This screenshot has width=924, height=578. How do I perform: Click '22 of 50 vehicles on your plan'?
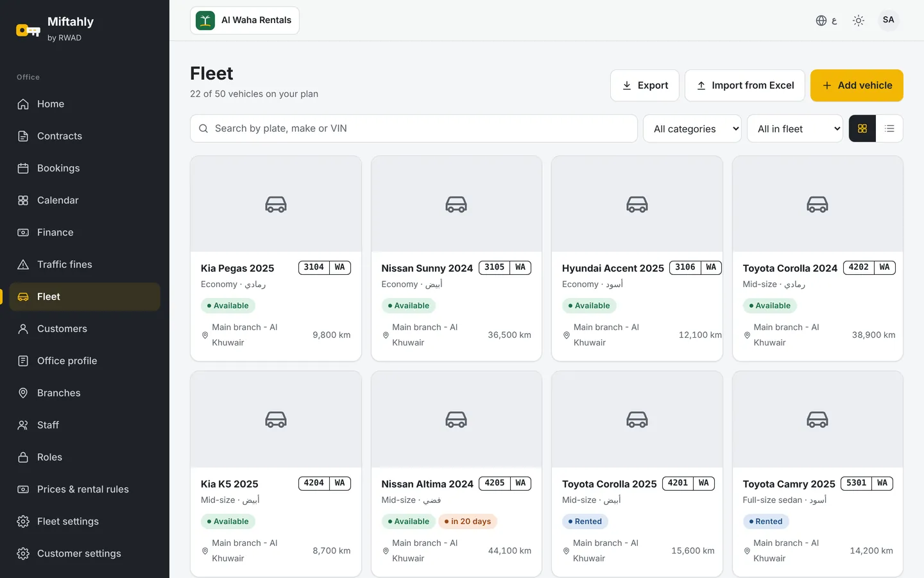coord(254,94)
